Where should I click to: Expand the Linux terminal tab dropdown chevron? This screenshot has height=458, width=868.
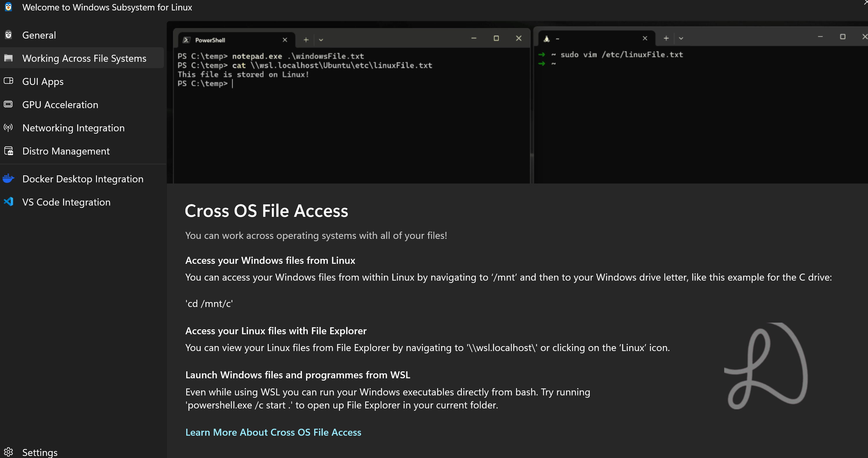681,38
